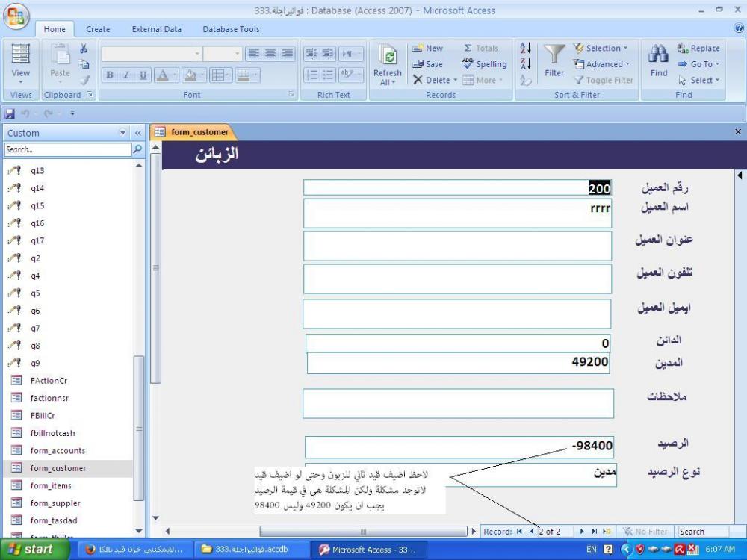This screenshot has height=560, width=747.
Task: Select the form_customer document tab
Action: tap(193, 132)
